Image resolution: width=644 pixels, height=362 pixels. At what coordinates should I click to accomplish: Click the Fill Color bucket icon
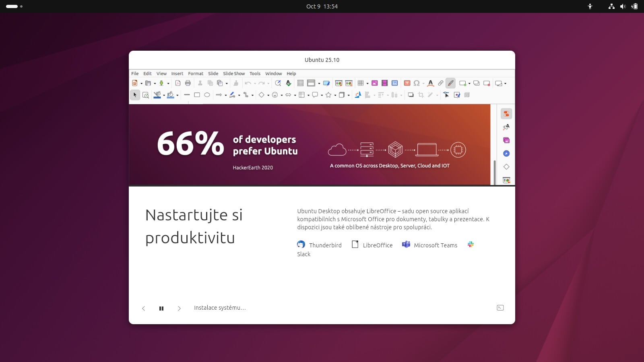click(x=171, y=95)
